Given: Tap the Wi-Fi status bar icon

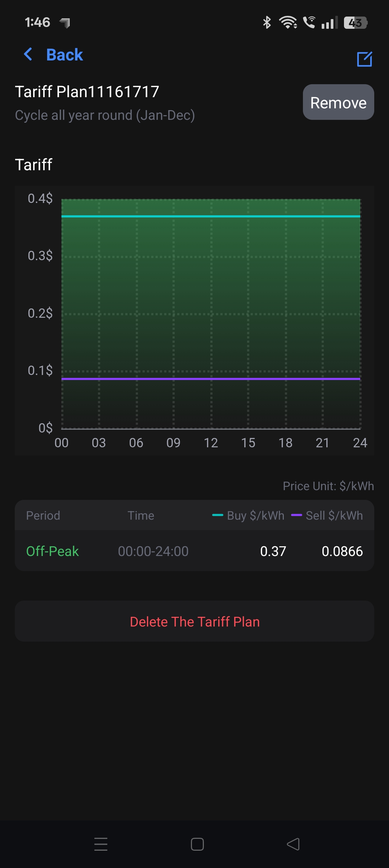Looking at the screenshot, I should click(288, 22).
